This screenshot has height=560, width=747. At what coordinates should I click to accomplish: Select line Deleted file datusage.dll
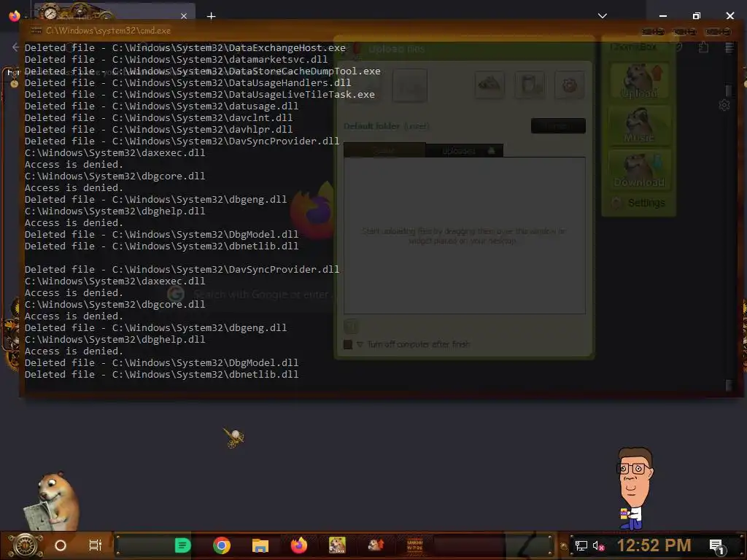point(161,106)
